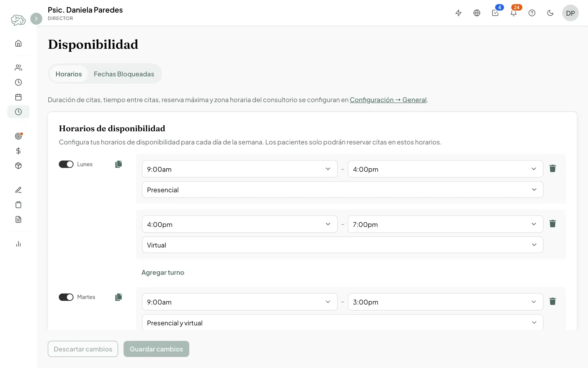Click Agregar turno for Lunes

[x=163, y=272]
